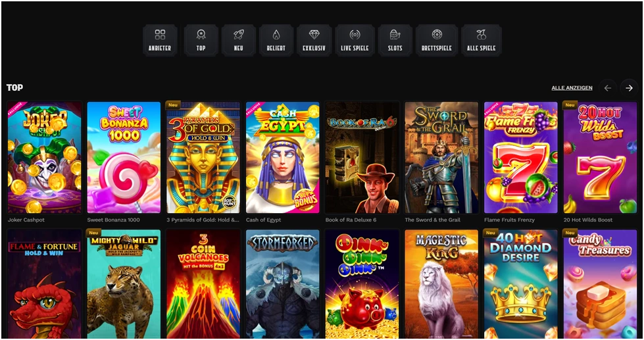Image resolution: width=644 pixels, height=340 pixels.
Task: Select The Sword & the Grail game
Action: (x=441, y=158)
